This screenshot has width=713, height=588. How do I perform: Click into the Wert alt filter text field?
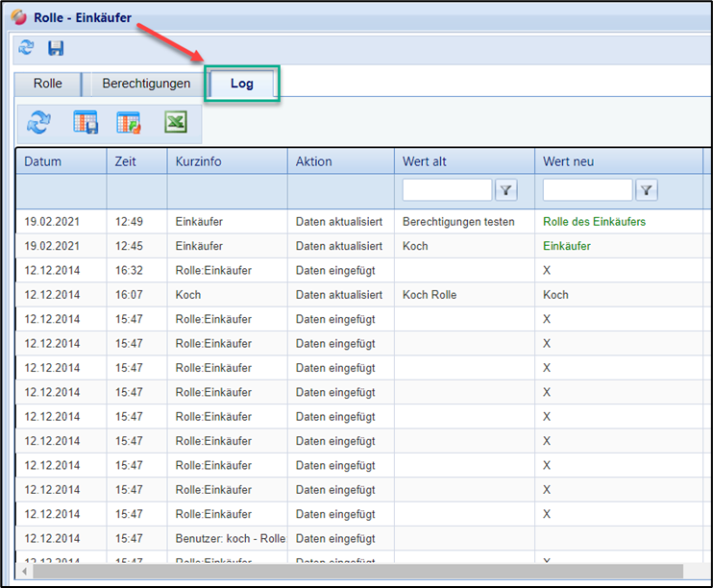tap(447, 190)
